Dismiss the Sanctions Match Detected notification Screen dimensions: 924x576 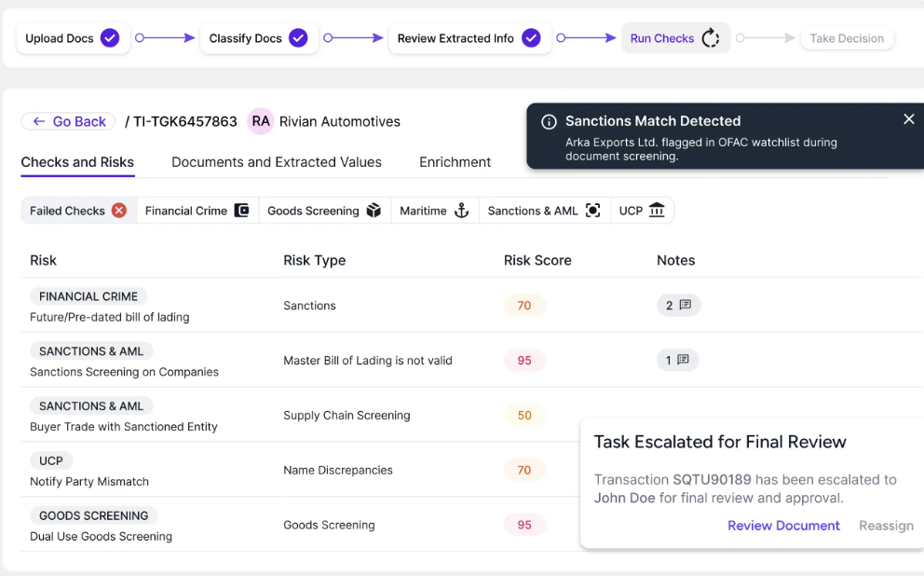(x=909, y=119)
